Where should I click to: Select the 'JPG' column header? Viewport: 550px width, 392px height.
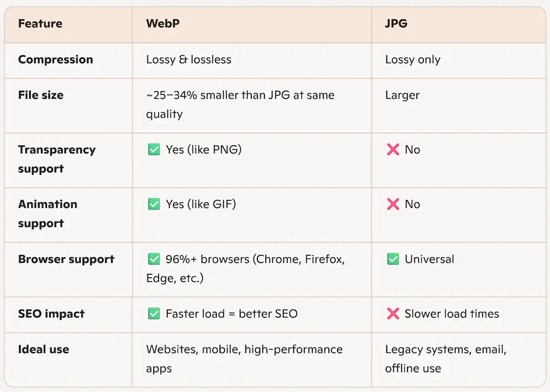397,24
